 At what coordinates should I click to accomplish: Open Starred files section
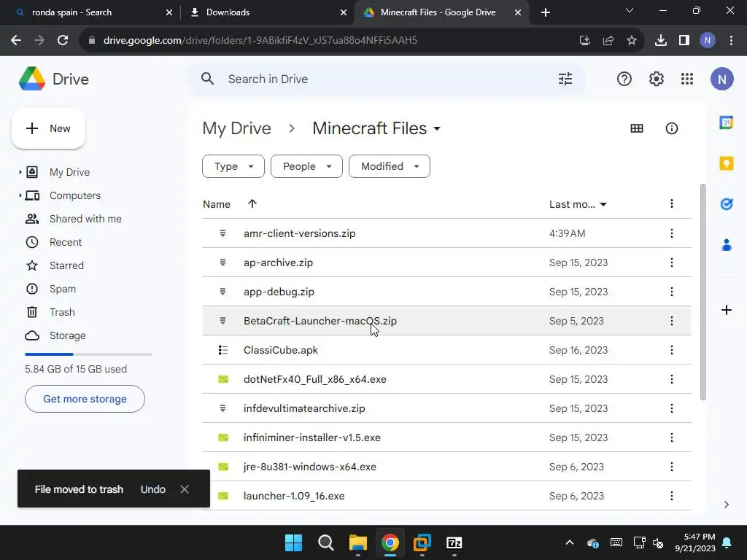click(66, 265)
